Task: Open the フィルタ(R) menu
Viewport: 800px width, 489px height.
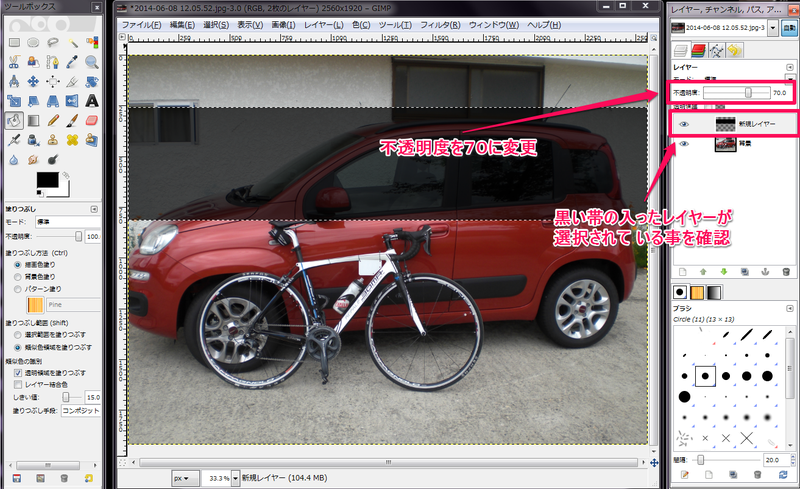Action: tap(440, 25)
